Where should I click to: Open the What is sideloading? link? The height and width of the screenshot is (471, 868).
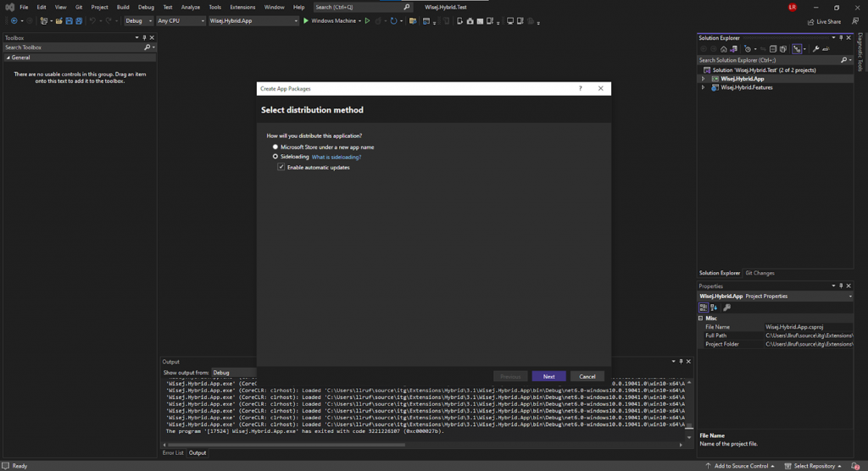point(336,158)
